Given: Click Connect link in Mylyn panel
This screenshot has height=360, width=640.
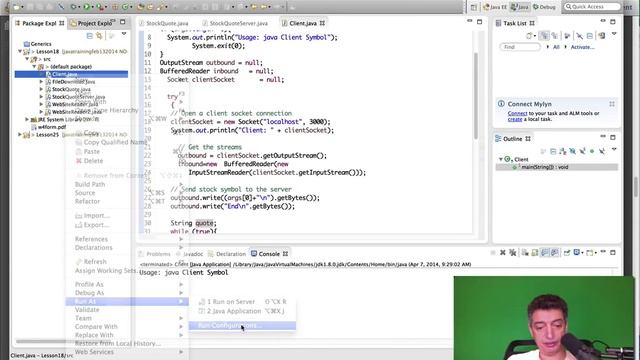Looking at the screenshot, I should (517, 113).
